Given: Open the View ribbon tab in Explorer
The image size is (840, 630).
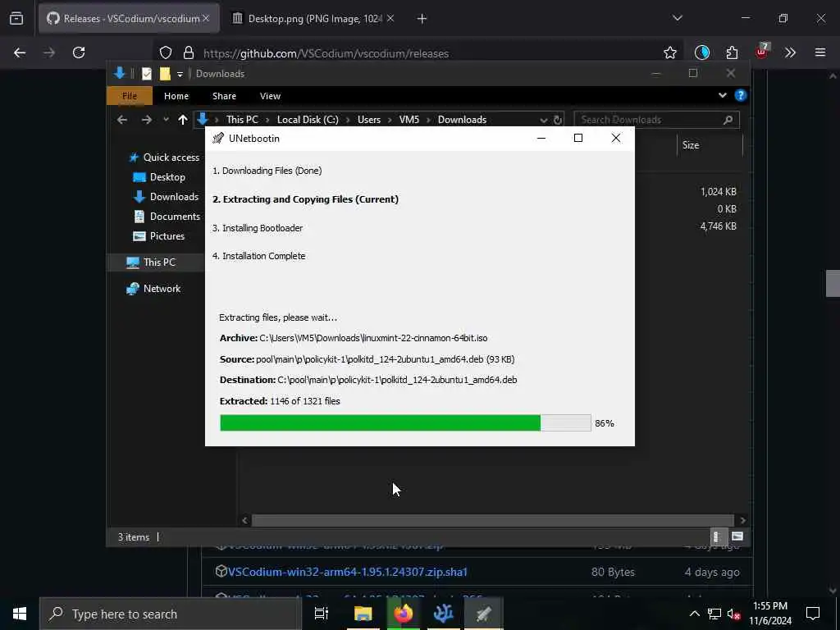Looking at the screenshot, I should coord(270,96).
